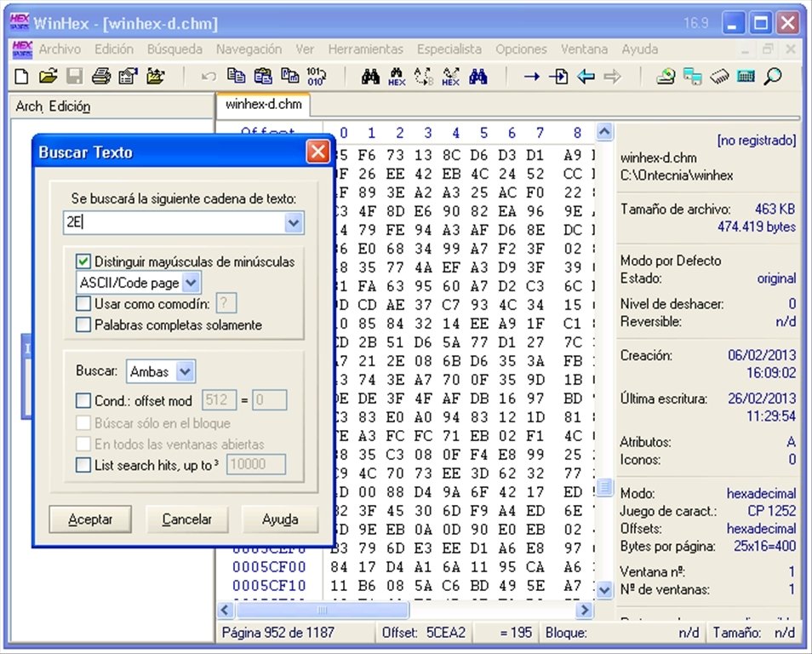Click the Go to page arrow icon

558,77
